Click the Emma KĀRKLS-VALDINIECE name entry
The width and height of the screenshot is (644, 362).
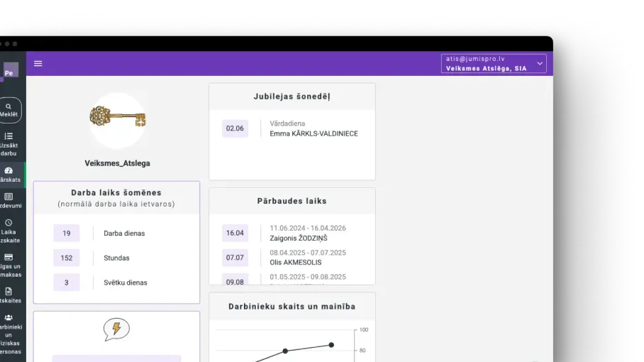[313, 133]
